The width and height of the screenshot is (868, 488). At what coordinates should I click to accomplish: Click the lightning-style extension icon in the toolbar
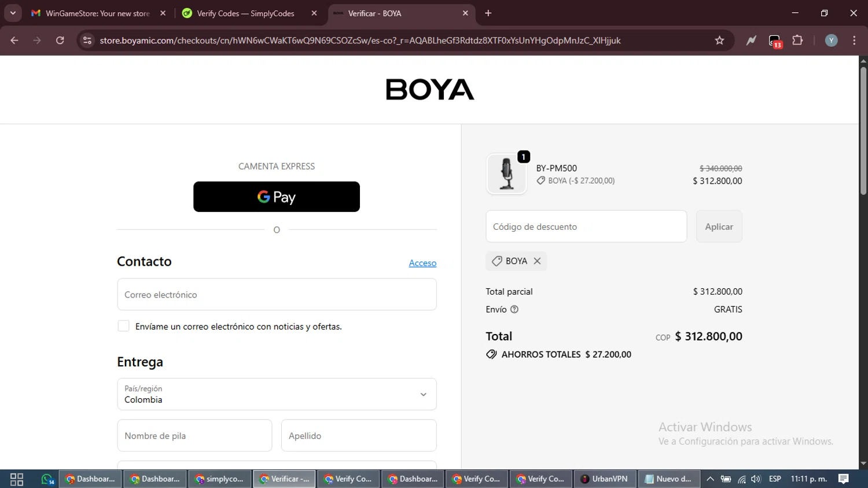pyautogui.click(x=751, y=41)
